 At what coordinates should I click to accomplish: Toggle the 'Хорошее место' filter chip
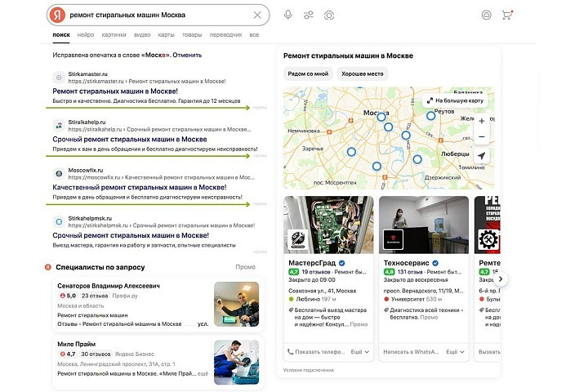[363, 73]
